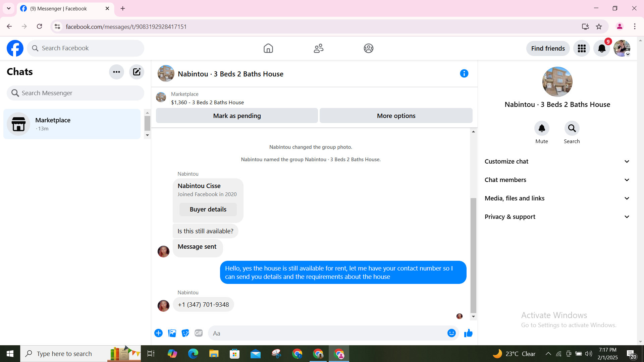644x362 pixels.
Task: Mute this conversation
Action: (x=541, y=128)
